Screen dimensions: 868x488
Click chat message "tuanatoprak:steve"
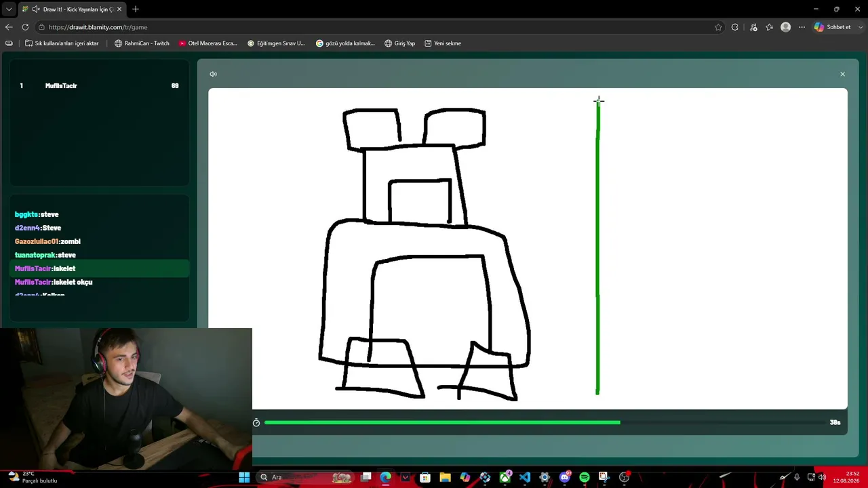45,255
